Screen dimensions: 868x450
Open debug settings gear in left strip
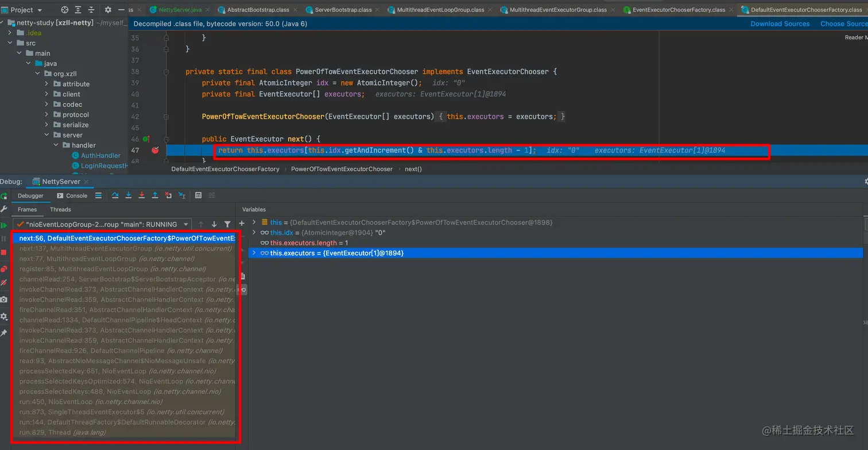4,317
